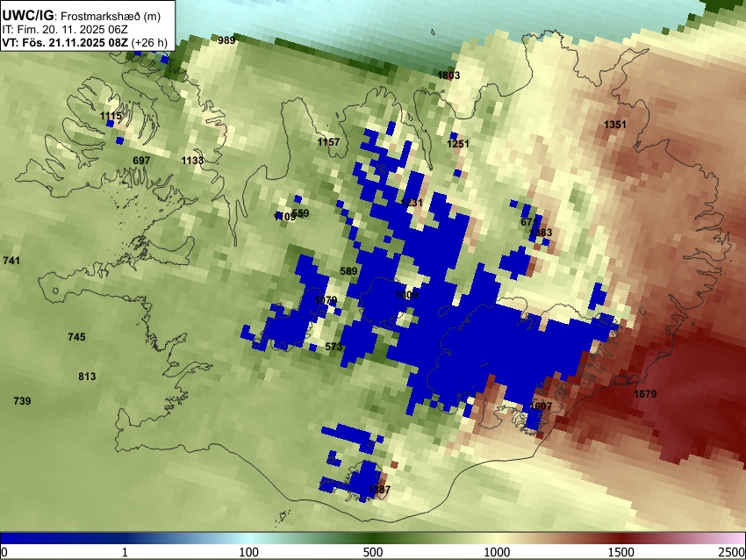Click the value 989 near the north coast
Image resolution: width=746 pixels, height=560 pixels.
[x=226, y=40]
